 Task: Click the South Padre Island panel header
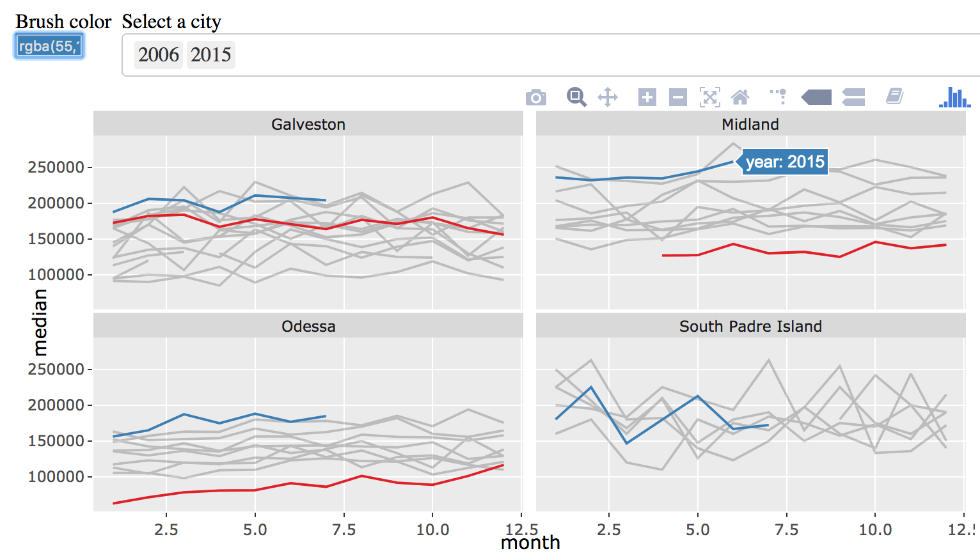750,326
